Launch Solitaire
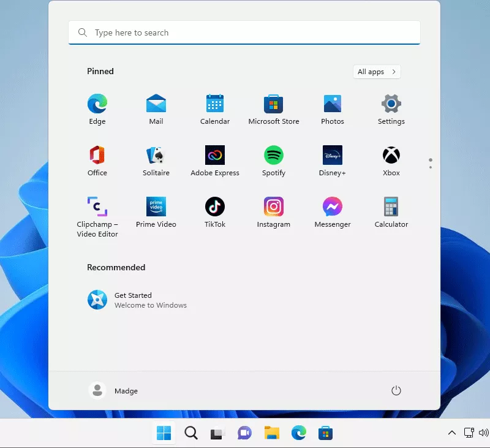 (x=156, y=155)
